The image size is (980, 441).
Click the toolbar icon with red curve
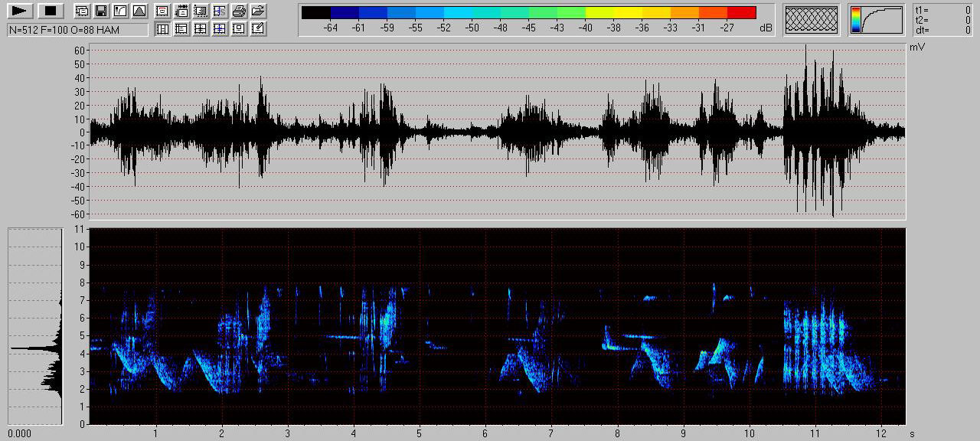[x=162, y=11]
